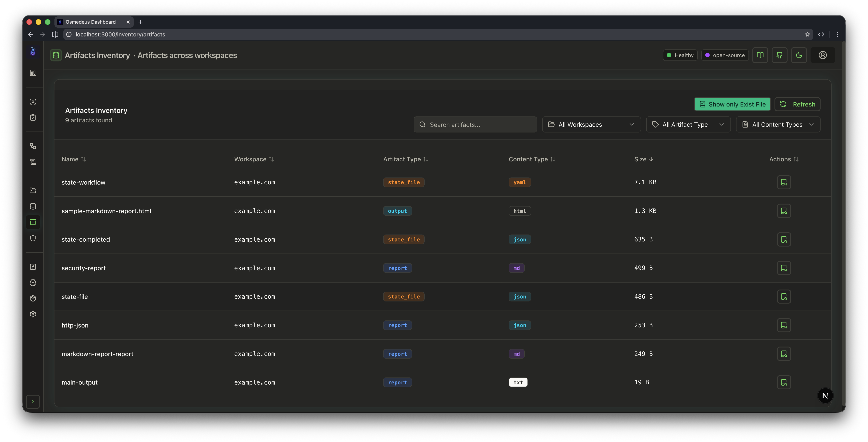Open the dashboard analytics panel in sidebar

(x=33, y=73)
